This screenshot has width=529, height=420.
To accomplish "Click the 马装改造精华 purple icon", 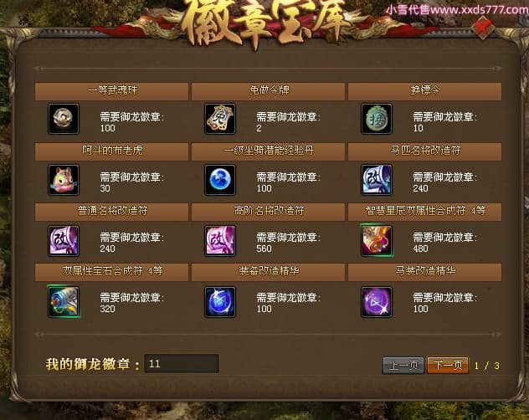I will click(377, 301).
